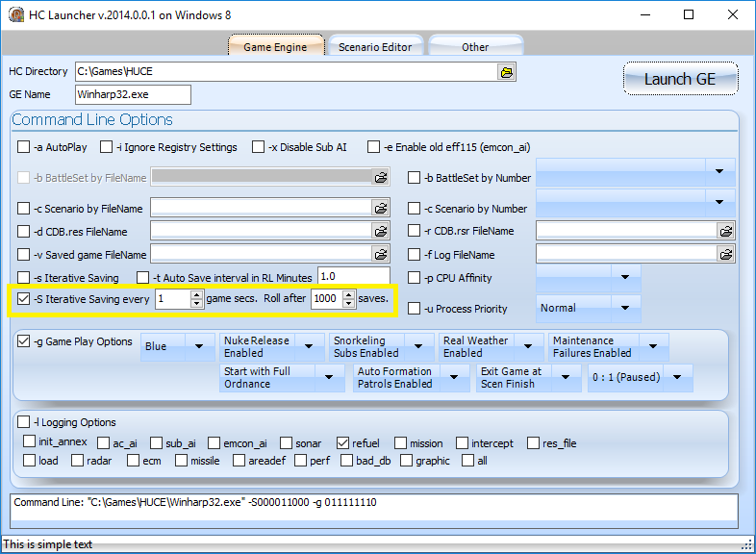Increase the Roll after saves spinner value
The height and width of the screenshot is (554, 756).
tap(348, 294)
